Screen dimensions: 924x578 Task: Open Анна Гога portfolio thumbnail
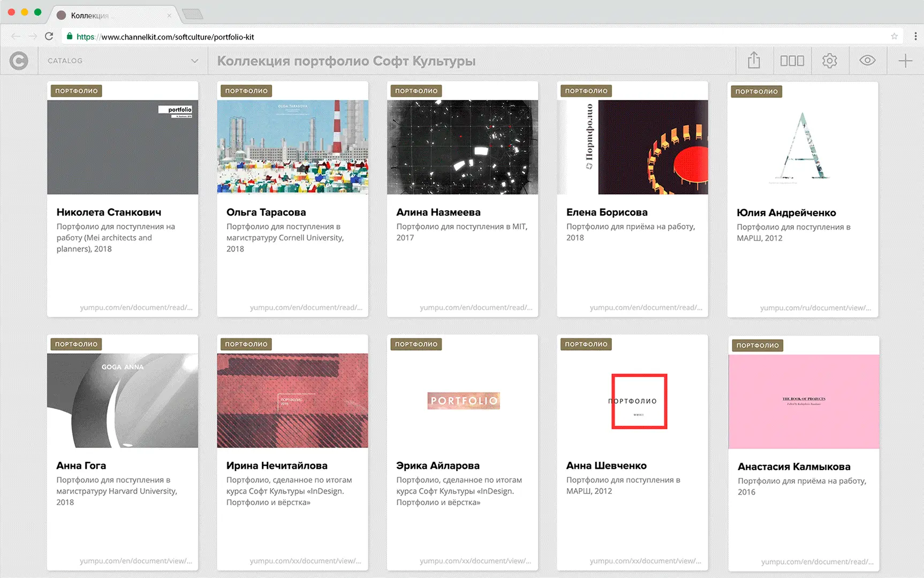click(x=123, y=400)
